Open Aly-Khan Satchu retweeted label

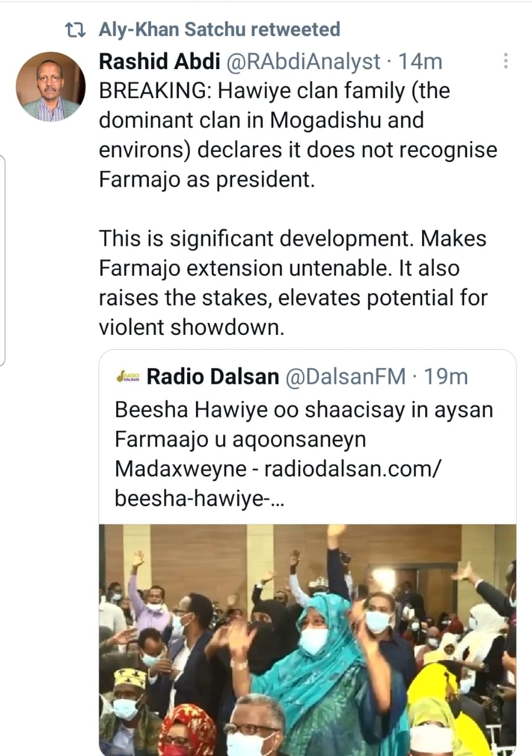click(x=219, y=30)
